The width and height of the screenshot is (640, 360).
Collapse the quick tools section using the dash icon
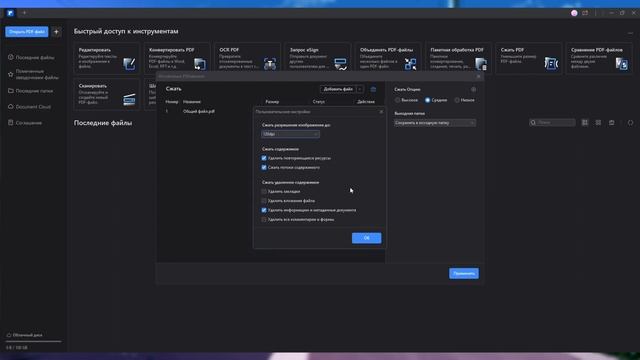(630, 33)
